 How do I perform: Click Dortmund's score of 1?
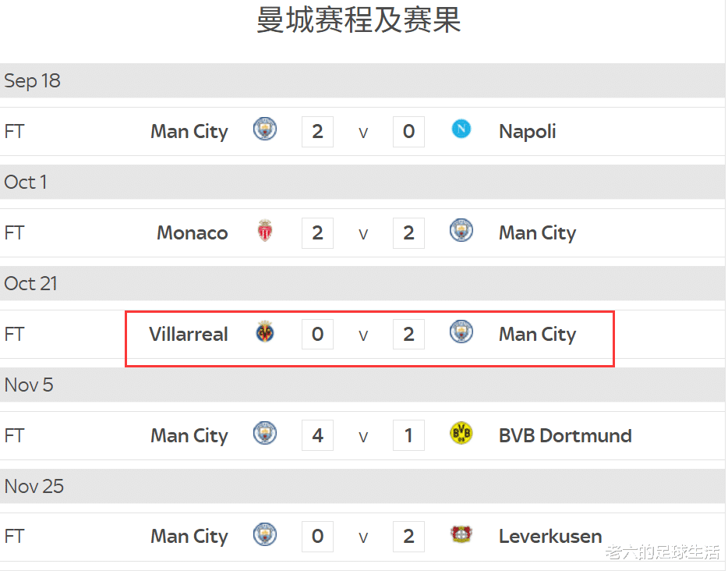pyautogui.click(x=408, y=435)
